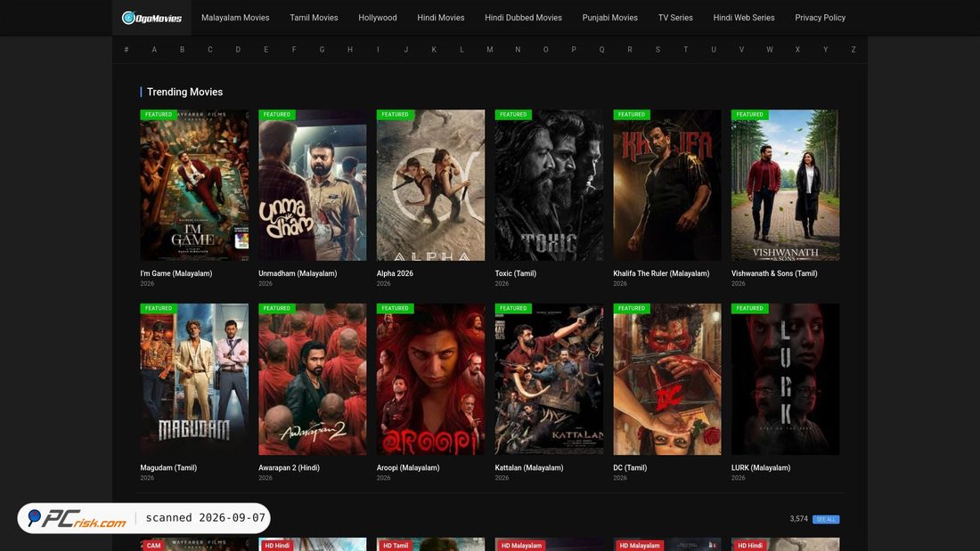Viewport: 980px width, 551px height.
Task: Open the LURK movie poster
Action: point(785,379)
